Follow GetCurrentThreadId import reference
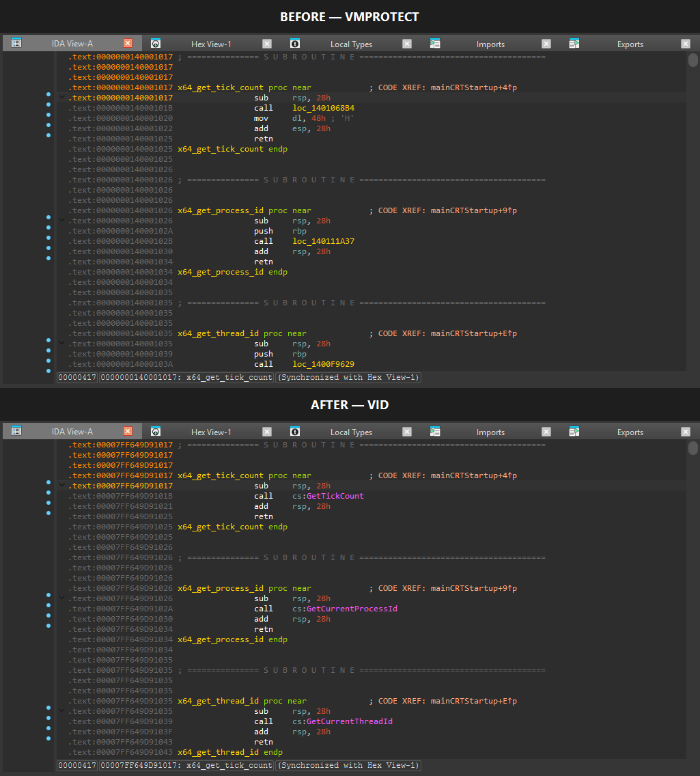This screenshot has height=776, width=700. pos(349,721)
